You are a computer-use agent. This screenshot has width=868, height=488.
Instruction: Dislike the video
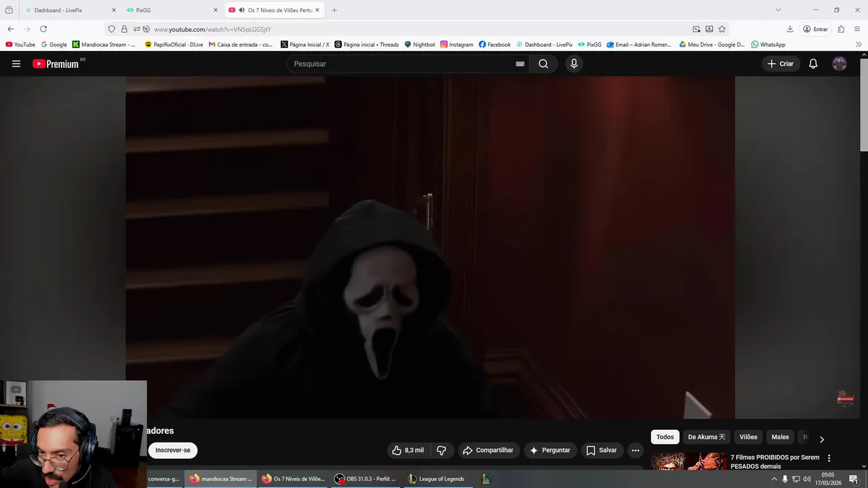tap(441, 450)
